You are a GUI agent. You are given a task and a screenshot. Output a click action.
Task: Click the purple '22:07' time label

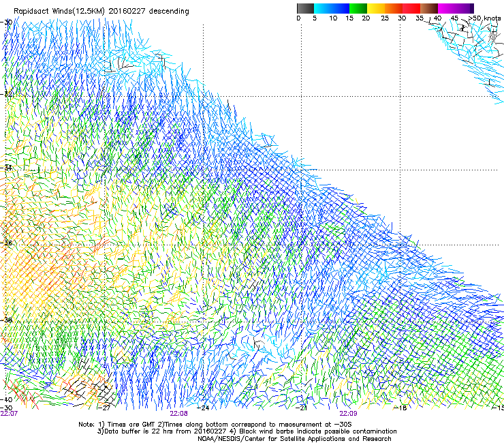click(x=9, y=414)
